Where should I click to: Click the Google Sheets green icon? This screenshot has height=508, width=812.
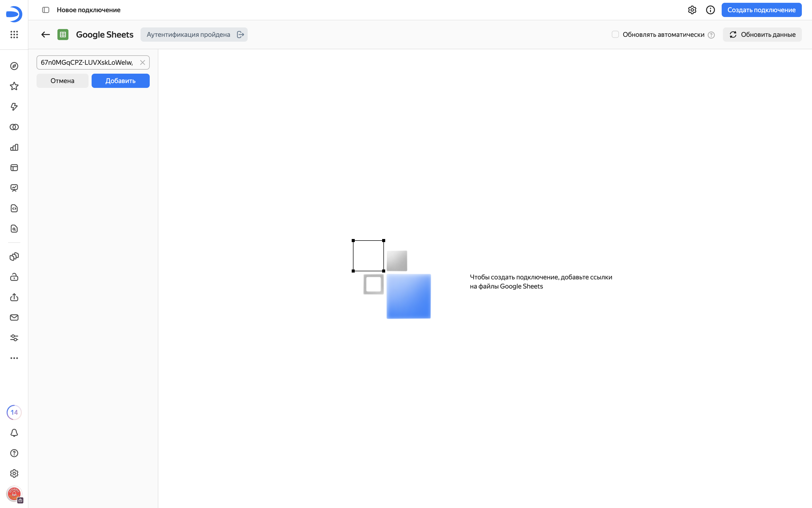[63, 35]
